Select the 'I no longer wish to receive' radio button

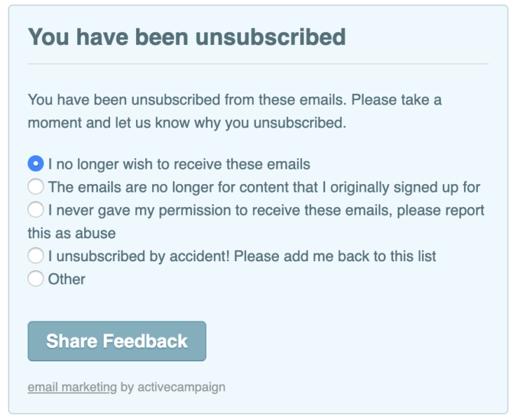coord(36,164)
